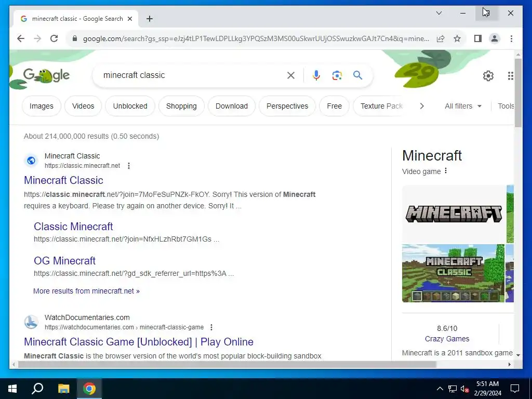Share this page from the address bar
Viewport: 532px width, 399px height.
pyautogui.click(x=441, y=38)
